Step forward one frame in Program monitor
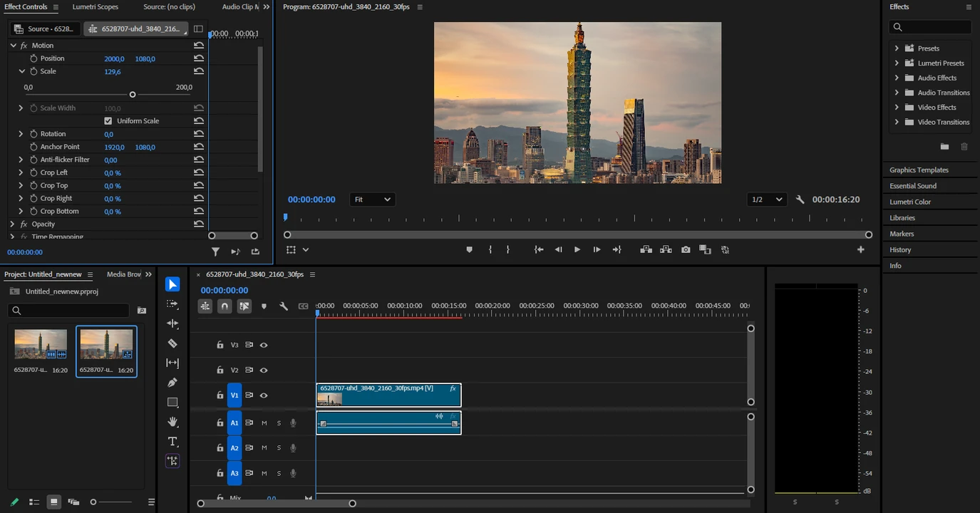Viewport: 980px width, 513px height. pos(597,249)
